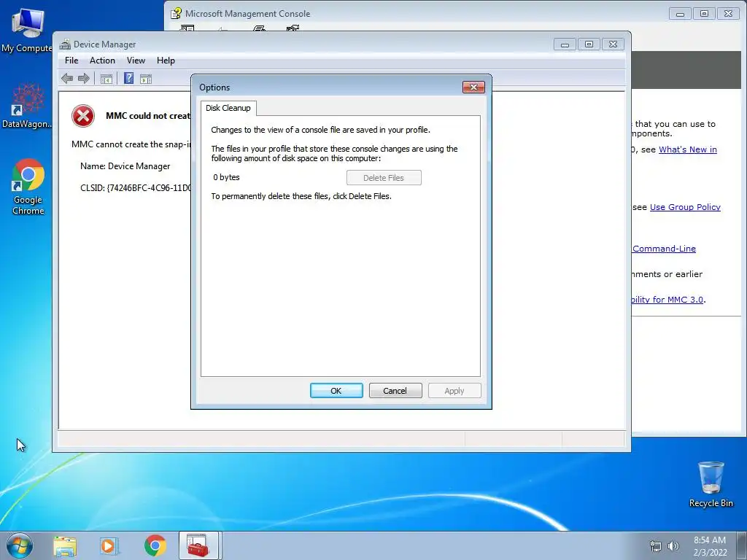Click the CLSID text line
This screenshot has width=747, height=560.
(x=135, y=188)
